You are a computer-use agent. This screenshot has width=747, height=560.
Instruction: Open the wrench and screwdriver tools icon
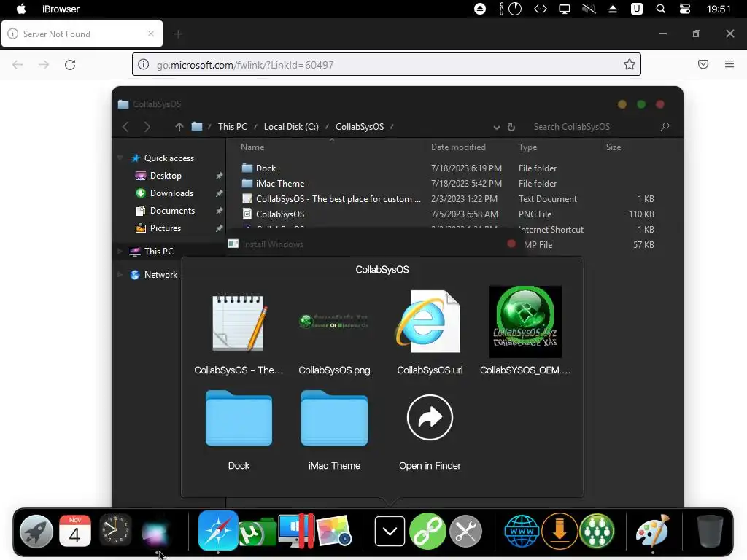pyautogui.click(x=466, y=532)
